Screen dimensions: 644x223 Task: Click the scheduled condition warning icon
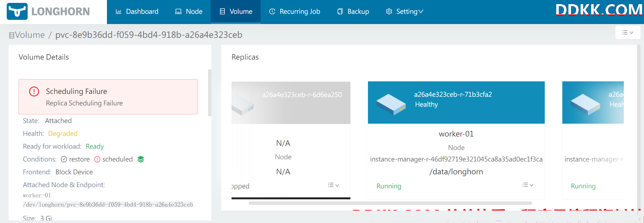(x=97, y=159)
